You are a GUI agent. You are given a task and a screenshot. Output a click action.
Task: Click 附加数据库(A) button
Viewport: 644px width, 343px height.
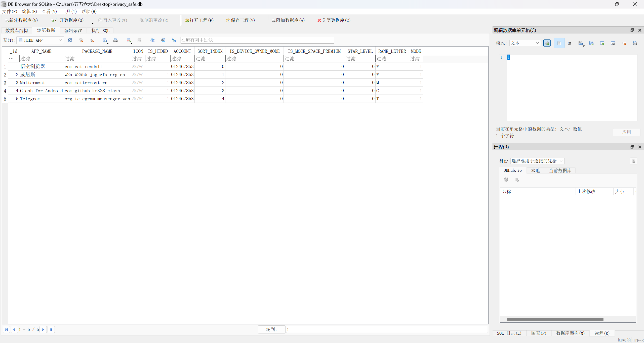[288, 20]
